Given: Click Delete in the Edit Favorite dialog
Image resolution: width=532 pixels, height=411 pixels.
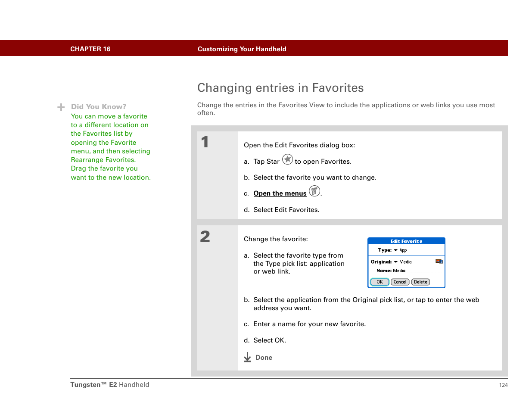Looking at the screenshot, I should [420, 282].
